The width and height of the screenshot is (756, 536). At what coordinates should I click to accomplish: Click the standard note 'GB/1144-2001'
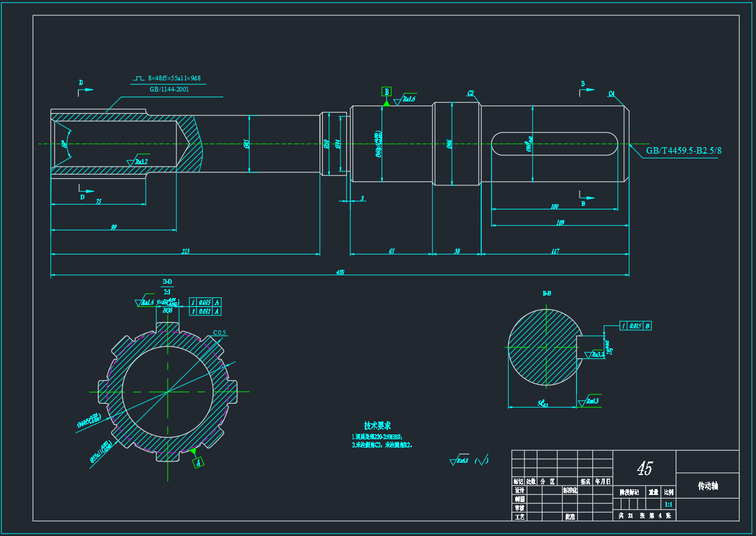point(169,89)
